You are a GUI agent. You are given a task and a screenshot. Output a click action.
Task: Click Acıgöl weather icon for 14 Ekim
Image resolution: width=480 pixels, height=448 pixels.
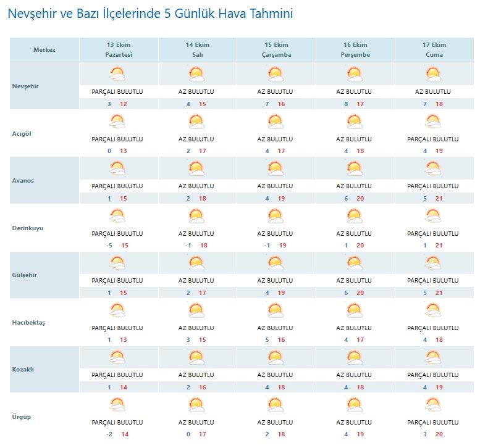tap(196, 122)
